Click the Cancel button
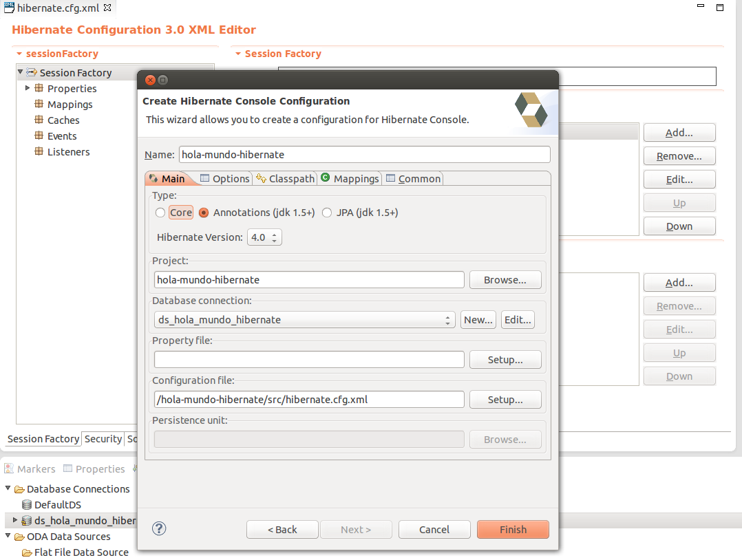 click(x=434, y=529)
